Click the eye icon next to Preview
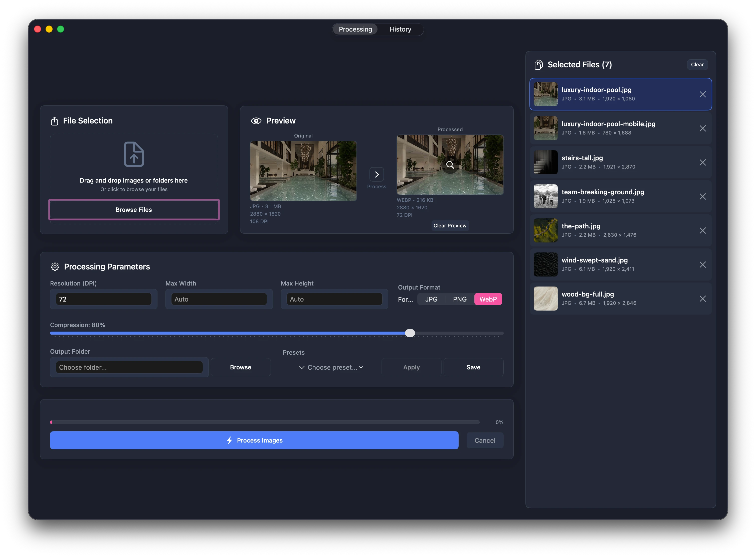The height and width of the screenshot is (557, 756). [256, 120]
